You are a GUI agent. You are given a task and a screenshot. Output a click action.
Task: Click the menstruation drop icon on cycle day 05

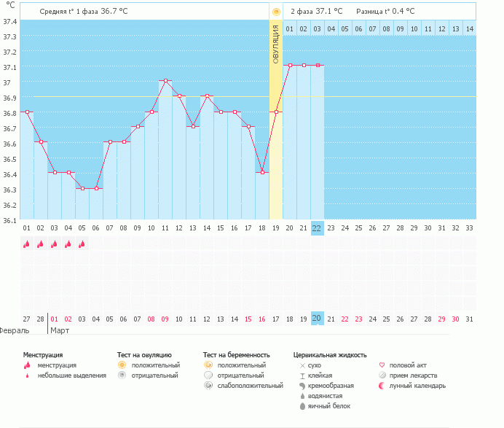point(82,244)
